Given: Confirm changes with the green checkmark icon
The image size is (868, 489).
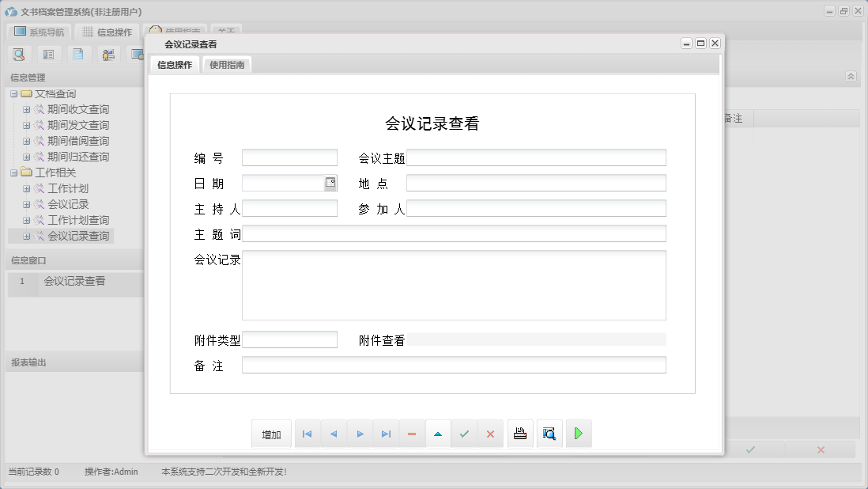Looking at the screenshot, I should pos(464,433).
